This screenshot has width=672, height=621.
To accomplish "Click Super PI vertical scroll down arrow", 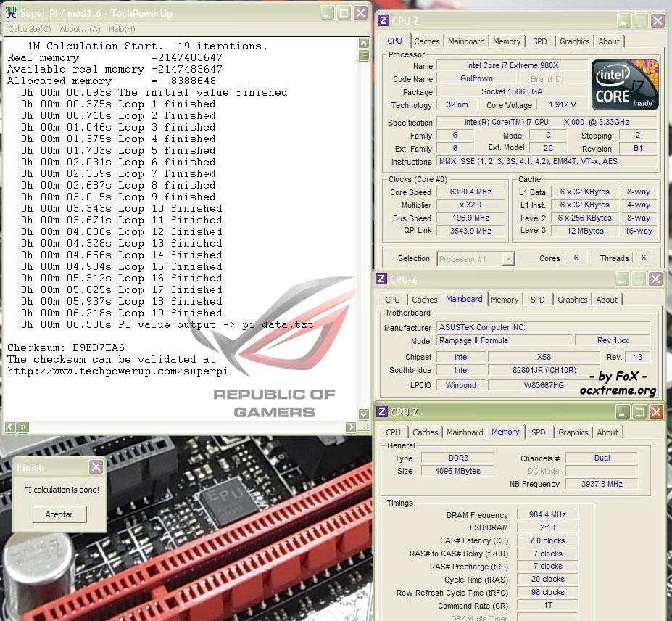I will pyautogui.click(x=364, y=414).
